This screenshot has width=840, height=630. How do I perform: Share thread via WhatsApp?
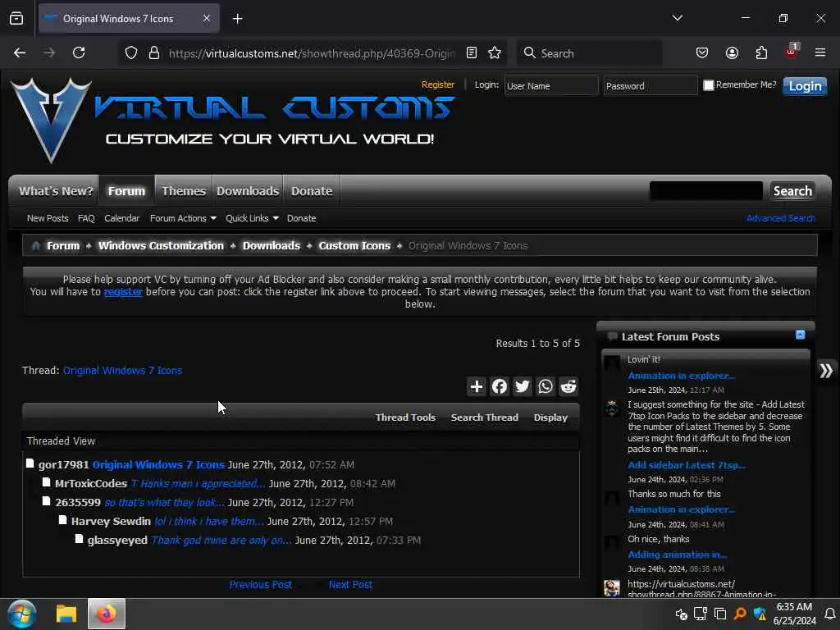[x=546, y=386]
